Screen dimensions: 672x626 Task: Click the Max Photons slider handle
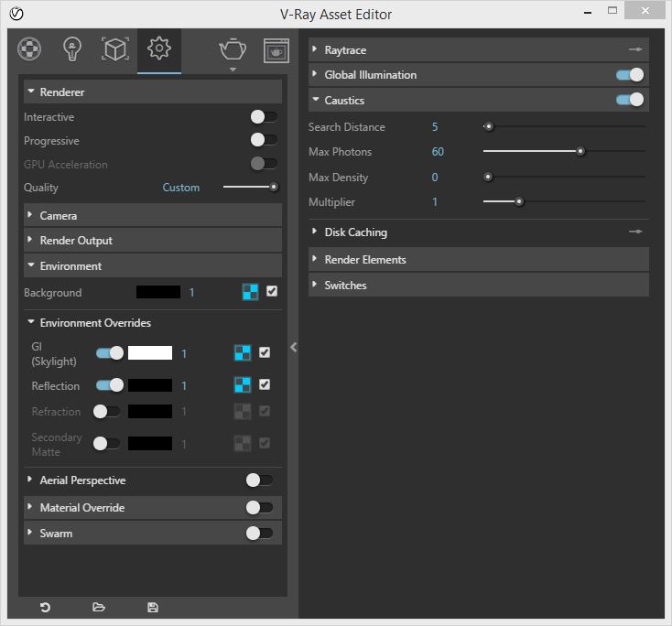click(x=580, y=151)
